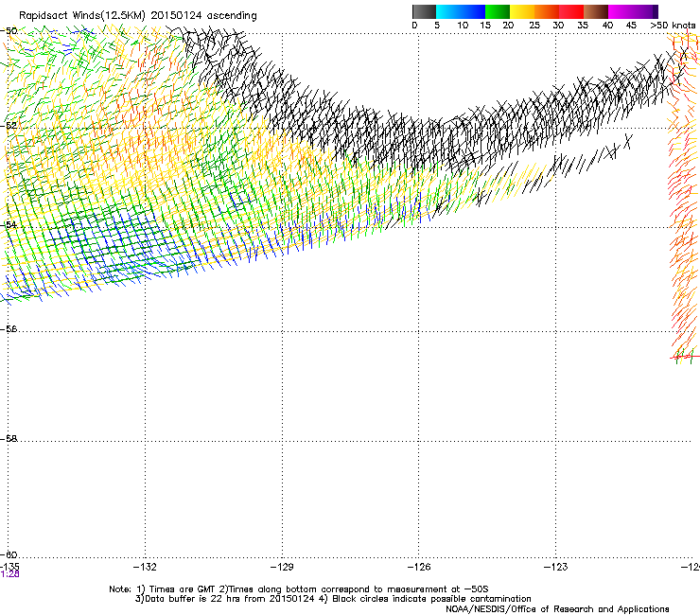Click the word 'ascending' in the title
Image resolution: width=700 pixels, height=615 pixels.
[x=232, y=16]
